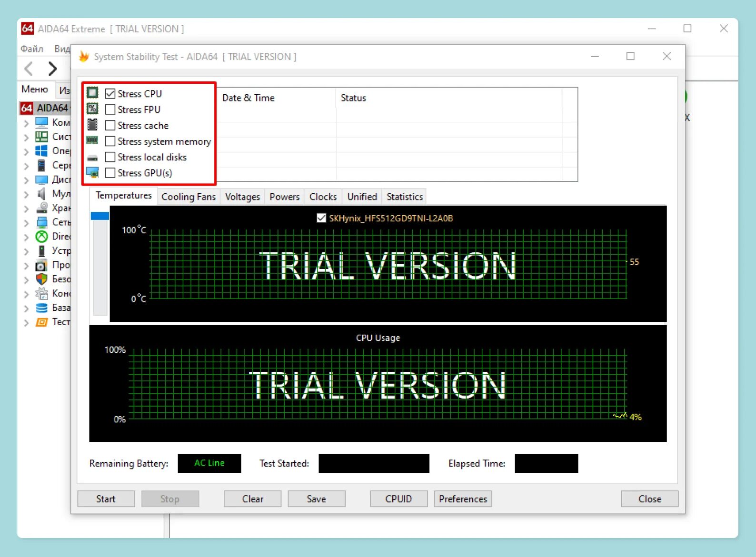Image resolution: width=756 pixels, height=557 pixels.
Task: Click the shield security icon next to Безо
Action: [42, 279]
